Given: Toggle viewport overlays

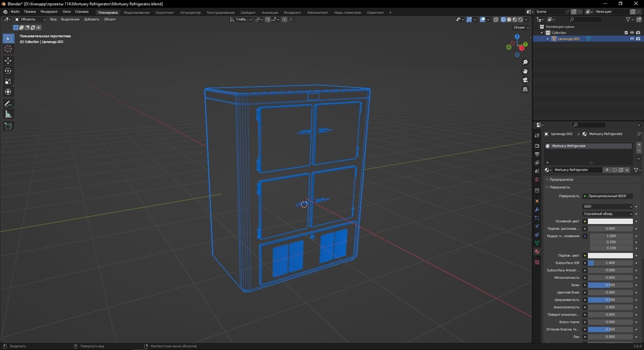Looking at the screenshot, I should [x=483, y=19].
